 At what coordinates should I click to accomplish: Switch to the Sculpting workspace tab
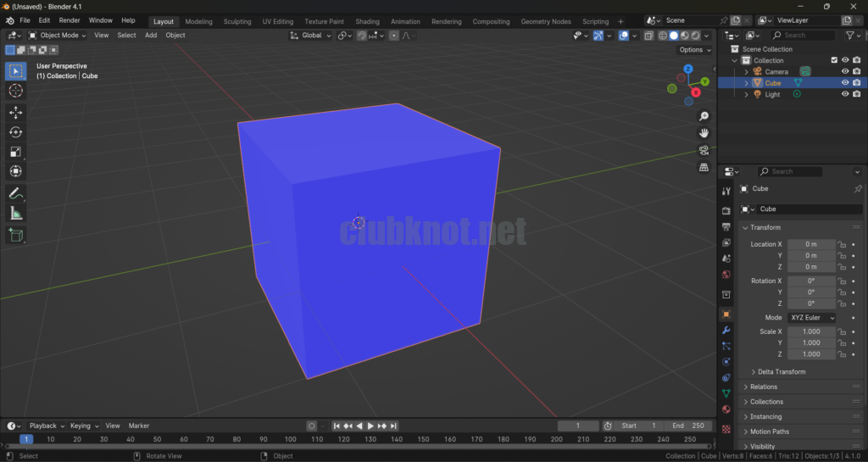(237, 21)
